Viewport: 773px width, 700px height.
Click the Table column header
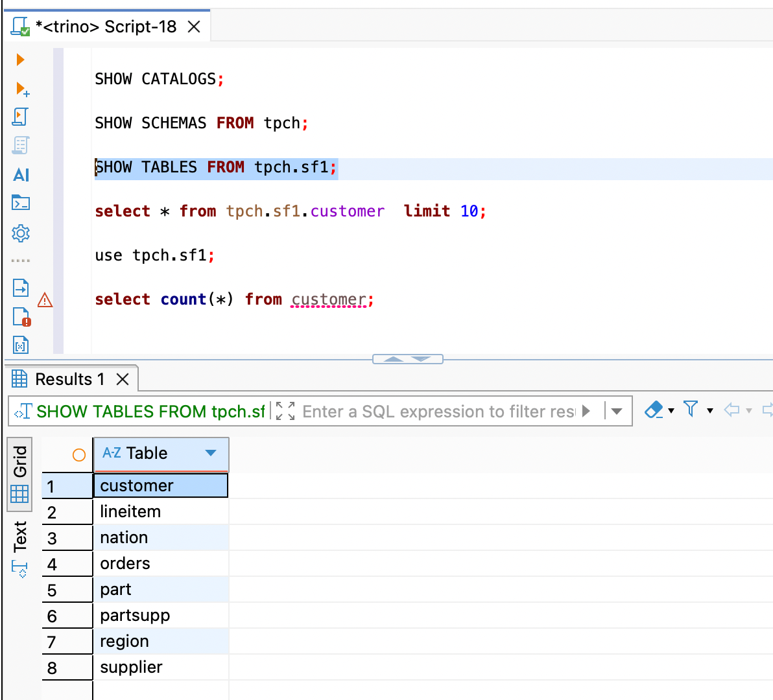161,454
